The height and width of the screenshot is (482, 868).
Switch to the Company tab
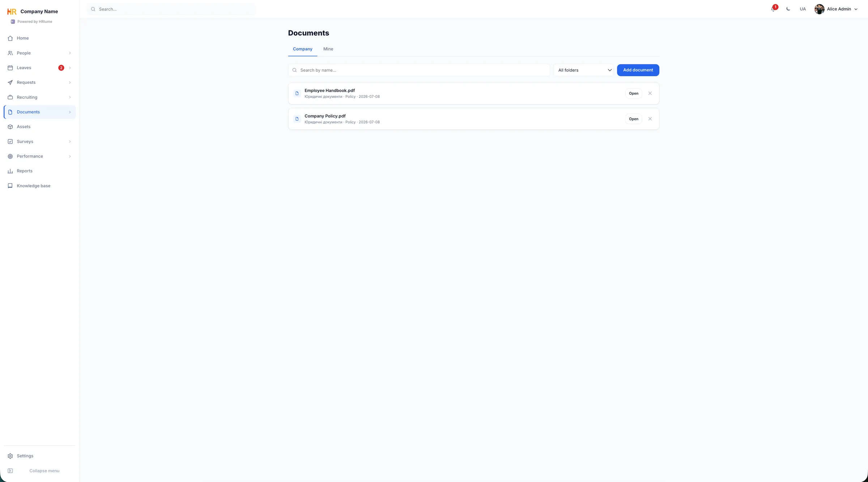pos(302,49)
